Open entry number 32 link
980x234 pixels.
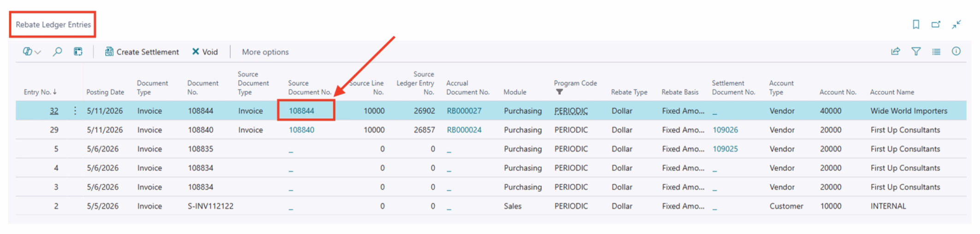[54, 111]
